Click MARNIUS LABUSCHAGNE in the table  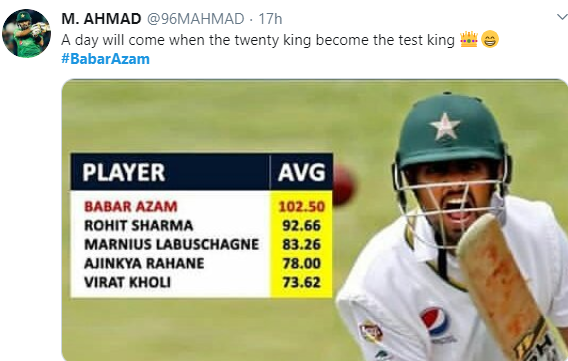point(172,244)
